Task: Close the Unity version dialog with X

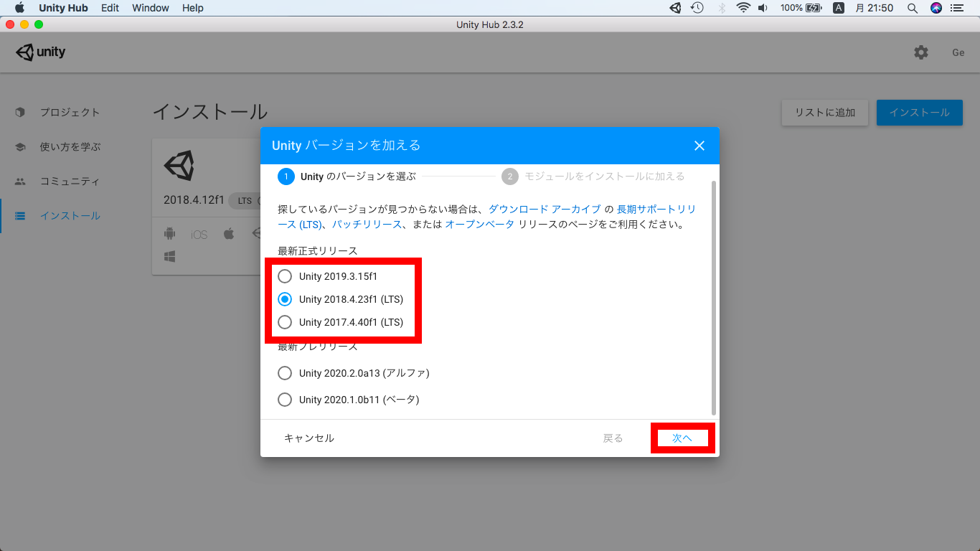Action: (x=699, y=146)
